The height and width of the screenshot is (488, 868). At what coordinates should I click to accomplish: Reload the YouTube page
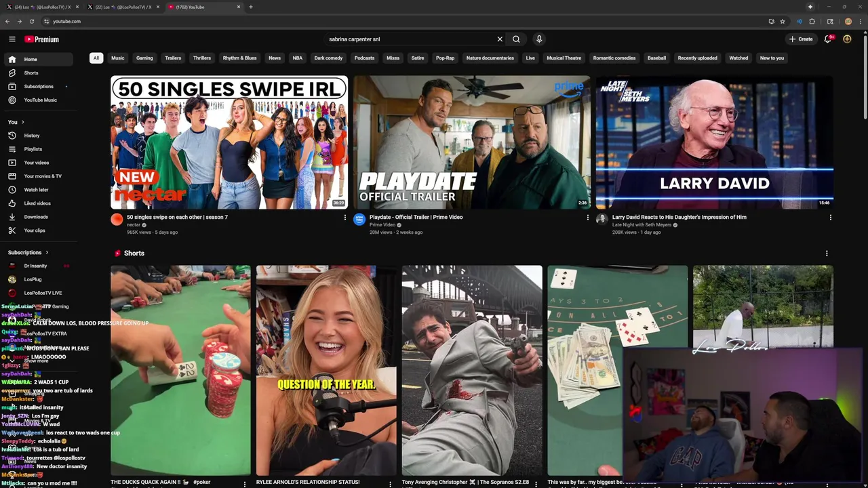tap(32, 21)
